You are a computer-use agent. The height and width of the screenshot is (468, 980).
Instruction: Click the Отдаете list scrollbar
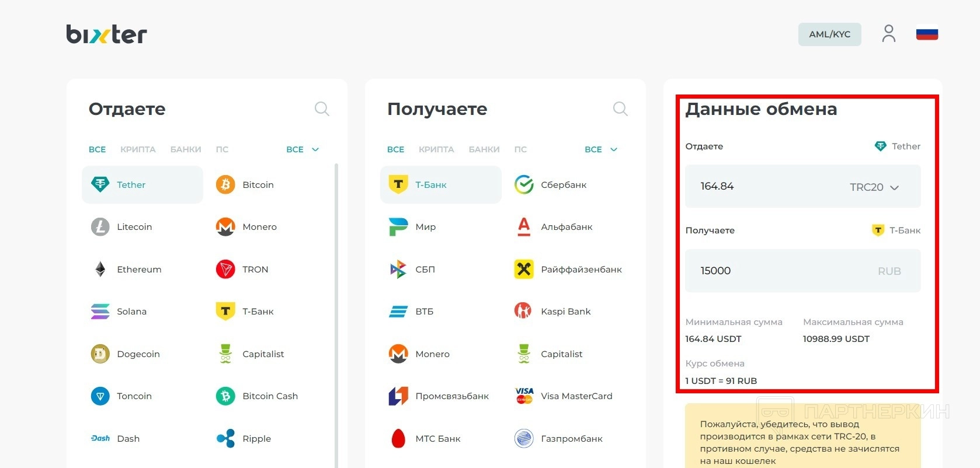(x=336, y=315)
